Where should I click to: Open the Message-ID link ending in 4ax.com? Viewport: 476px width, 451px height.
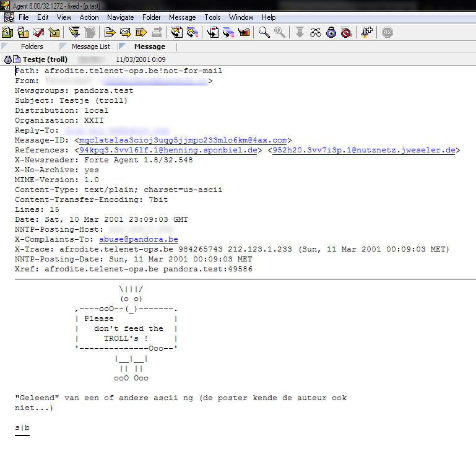coord(183,141)
